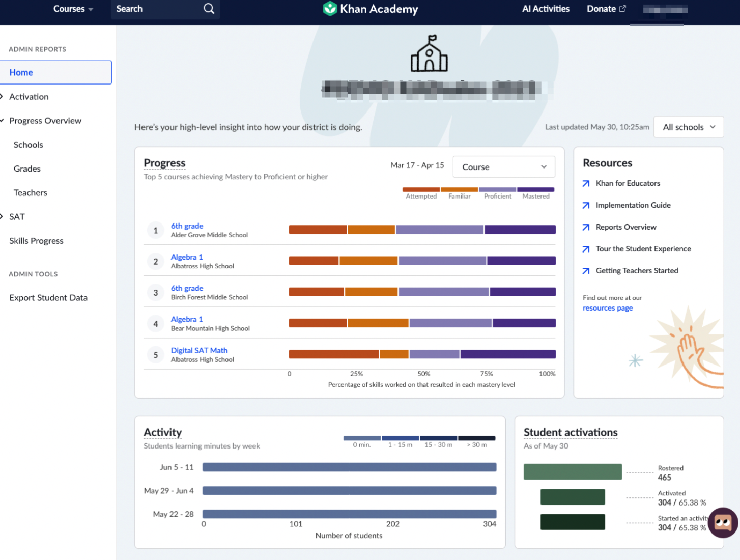Click the Activity section heading
The height and width of the screenshot is (560, 740).
pos(162,432)
